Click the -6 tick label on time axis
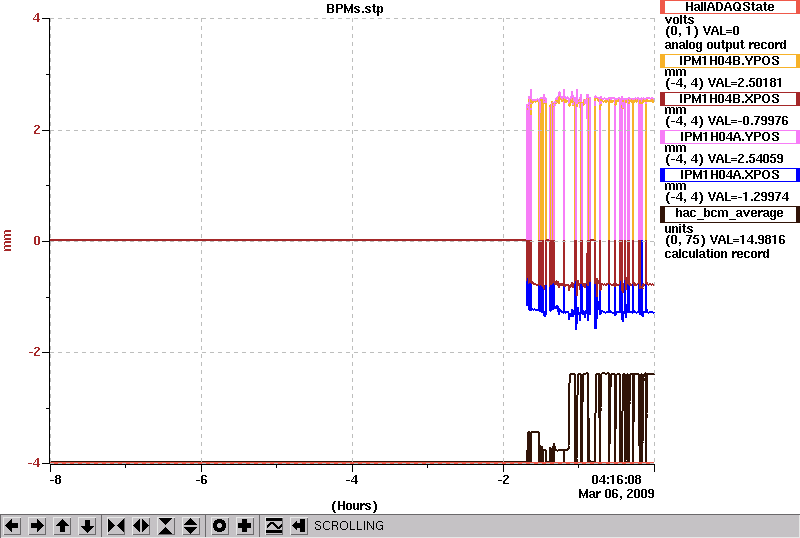The height and width of the screenshot is (538, 800). click(x=202, y=480)
